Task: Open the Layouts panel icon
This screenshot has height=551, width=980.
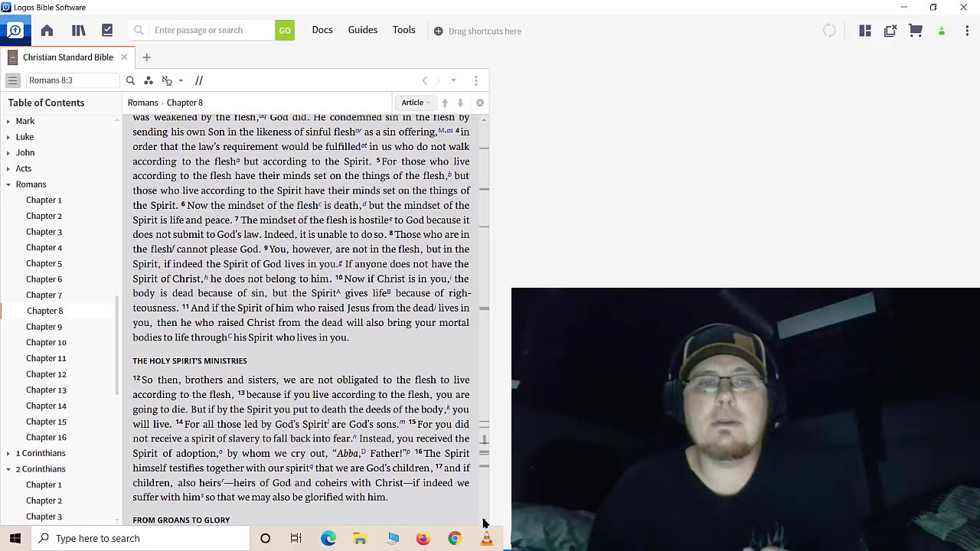Action: click(x=865, y=31)
